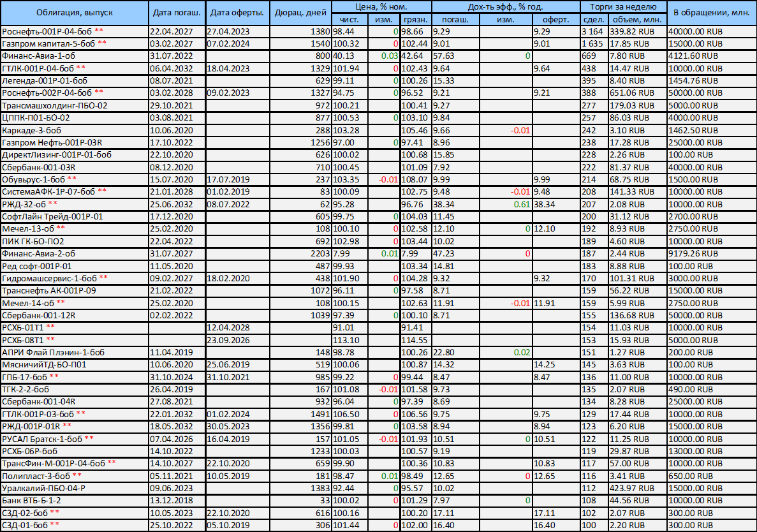Select the 'Дата погаш.' column header

pos(177,13)
